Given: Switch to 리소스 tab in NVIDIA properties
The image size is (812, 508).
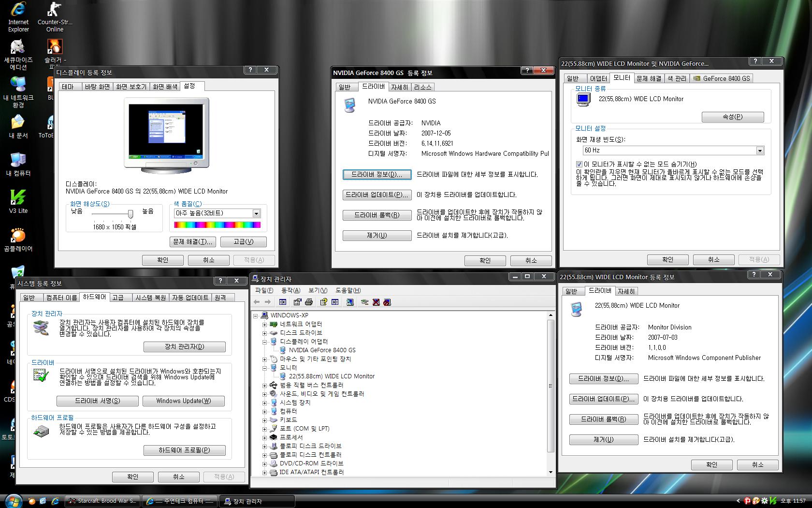Looking at the screenshot, I should coord(422,87).
